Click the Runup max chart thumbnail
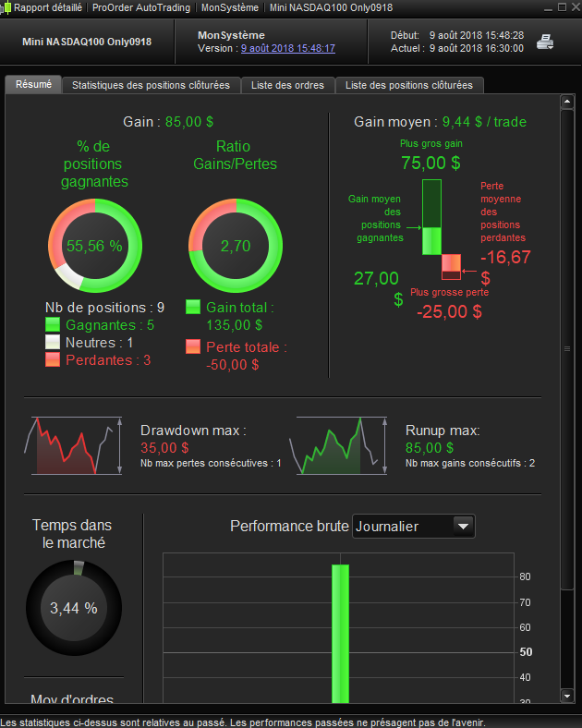The width and height of the screenshot is (582, 728). (x=339, y=445)
